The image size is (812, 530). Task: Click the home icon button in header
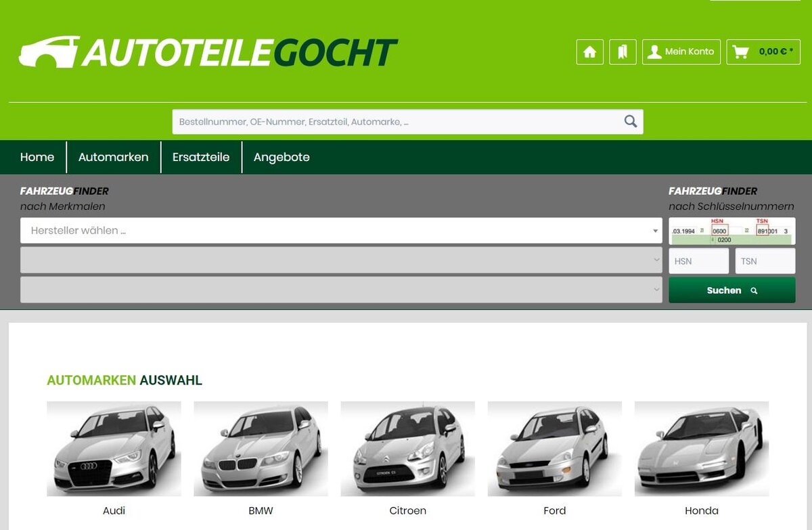pos(589,52)
